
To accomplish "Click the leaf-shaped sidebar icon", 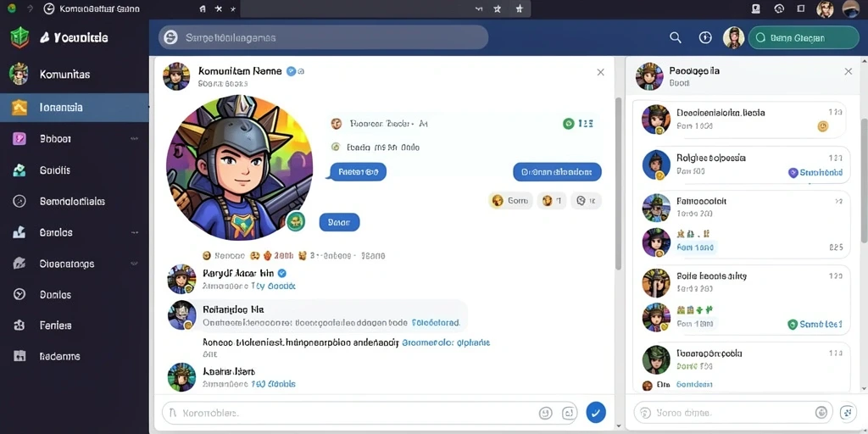I will tap(19, 264).
